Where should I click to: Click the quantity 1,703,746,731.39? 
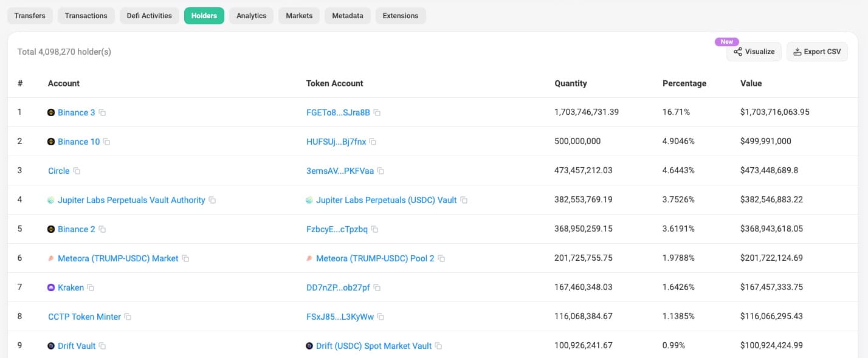click(587, 112)
